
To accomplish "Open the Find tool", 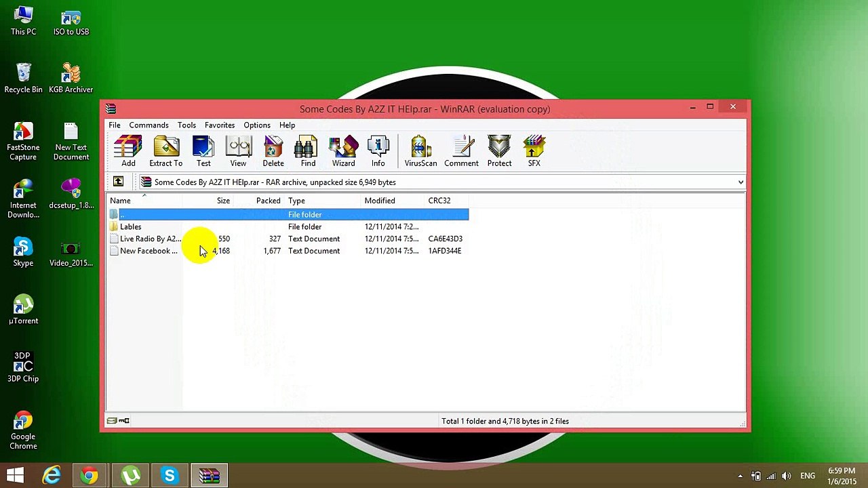I will (x=308, y=151).
